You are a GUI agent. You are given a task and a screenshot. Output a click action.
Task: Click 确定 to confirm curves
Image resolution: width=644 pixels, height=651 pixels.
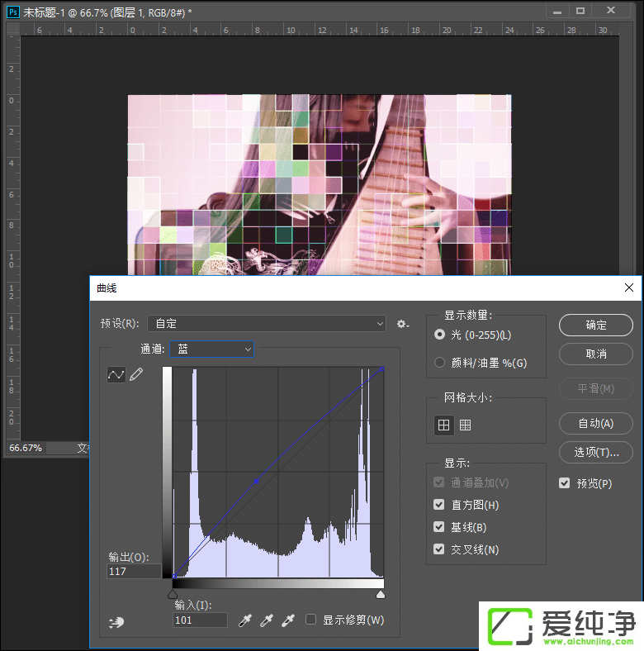596,325
